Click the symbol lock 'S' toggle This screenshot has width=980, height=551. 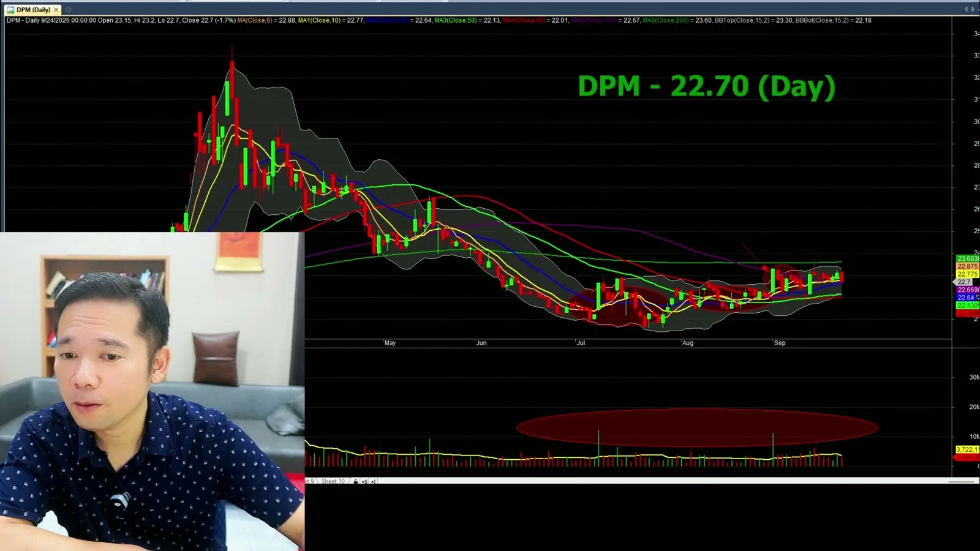[x=365, y=481]
